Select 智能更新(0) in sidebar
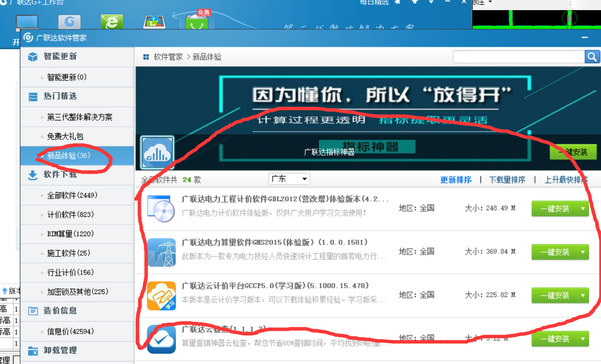Viewport: 601px width, 364px height. pyautogui.click(x=77, y=77)
